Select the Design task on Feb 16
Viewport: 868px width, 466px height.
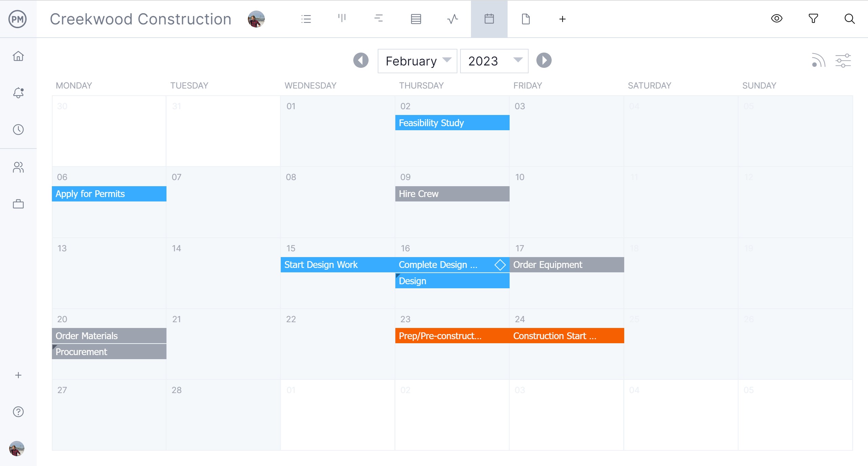point(452,280)
